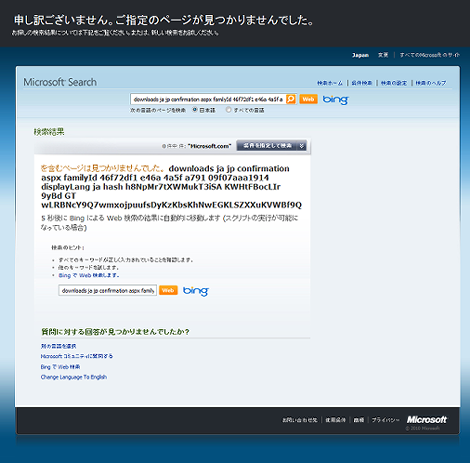Select the 日本語 radio button
Viewport: 470px width, 463px height.
195,110
